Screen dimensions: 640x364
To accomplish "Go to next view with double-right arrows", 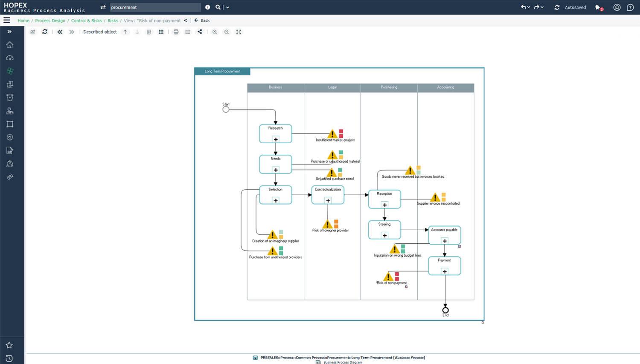I will [x=72, y=32].
